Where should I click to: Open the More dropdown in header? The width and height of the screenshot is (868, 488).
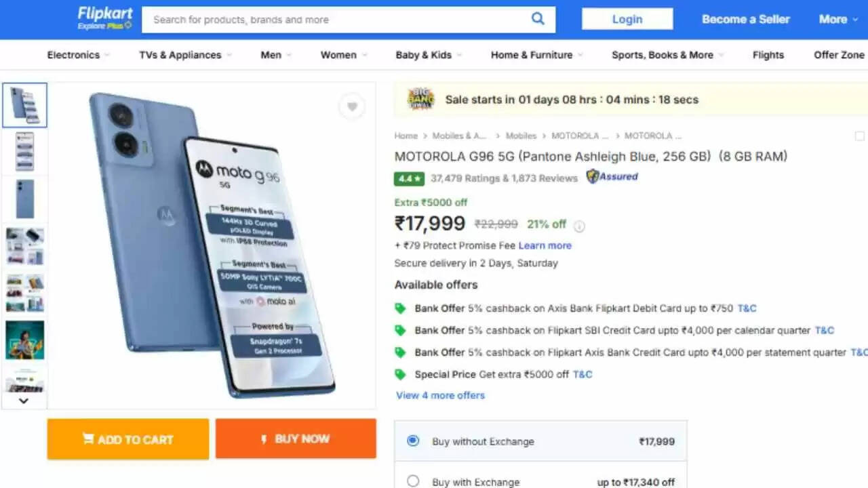842,19
